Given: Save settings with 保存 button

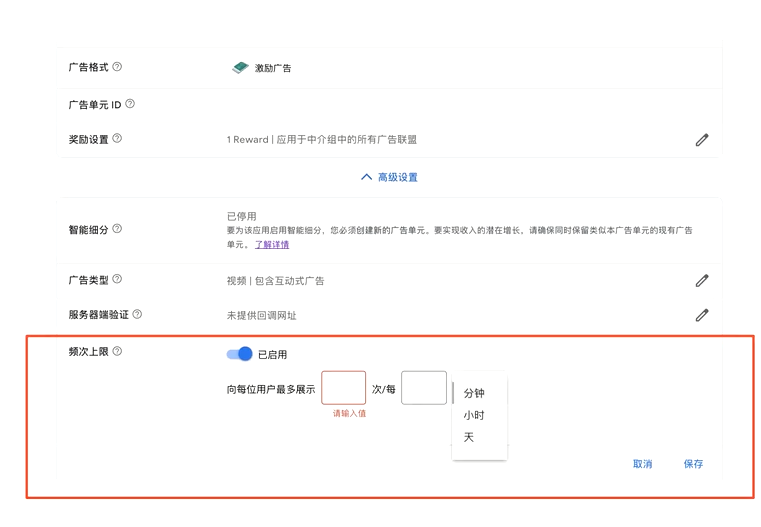Looking at the screenshot, I should 693,464.
